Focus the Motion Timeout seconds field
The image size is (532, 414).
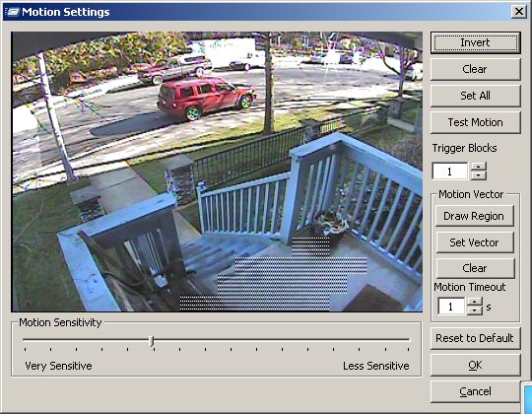(451, 307)
